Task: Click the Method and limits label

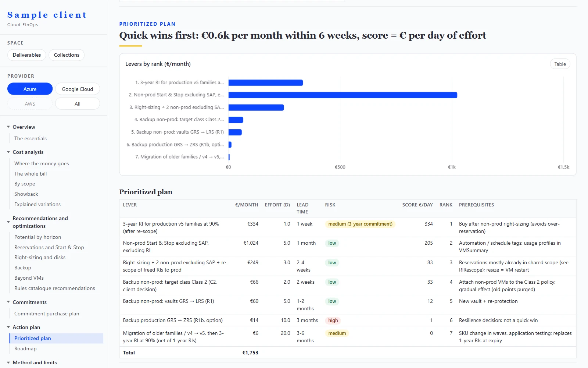Action: (x=35, y=362)
